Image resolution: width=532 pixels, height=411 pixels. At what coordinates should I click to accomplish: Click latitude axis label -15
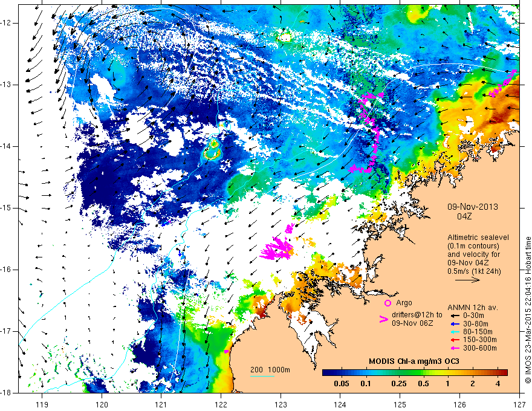[7, 208]
